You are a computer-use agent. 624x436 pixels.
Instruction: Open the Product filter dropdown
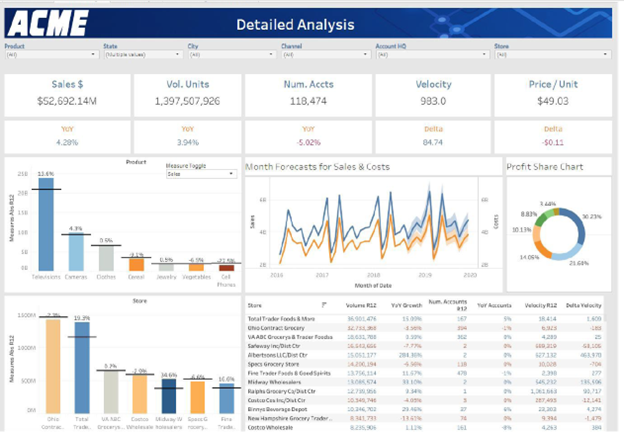pyautogui.click(x=52, y=54)
